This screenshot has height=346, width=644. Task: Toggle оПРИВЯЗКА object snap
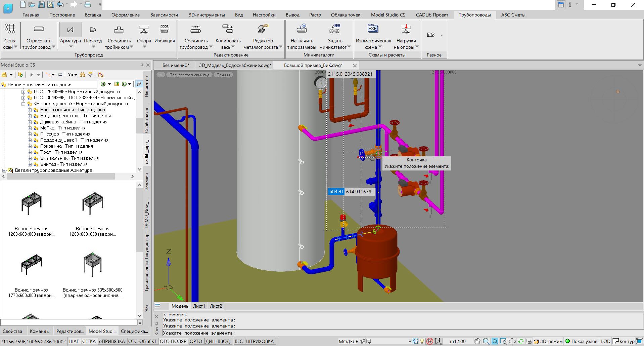coord(112,341)
